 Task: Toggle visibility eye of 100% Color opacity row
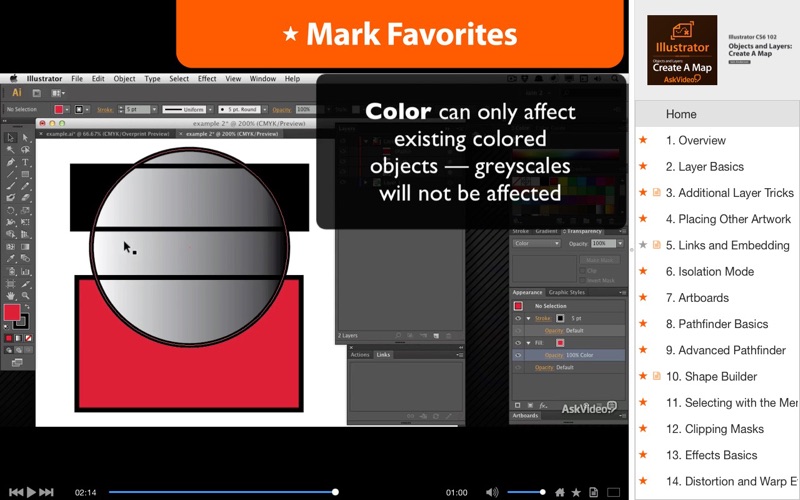click(518, 355)
